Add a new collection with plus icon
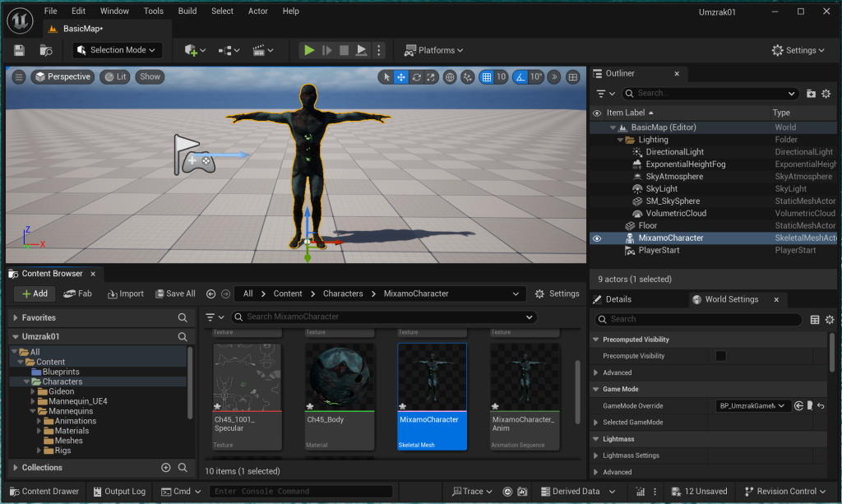Image resolution: width=842 pixels, height=504 pixels. pos(166,468)
